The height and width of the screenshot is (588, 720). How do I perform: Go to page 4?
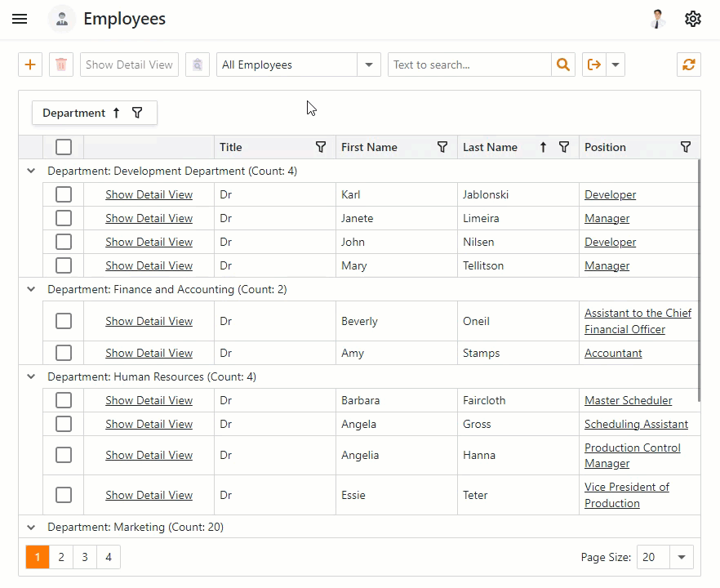(x=109, y=557)
